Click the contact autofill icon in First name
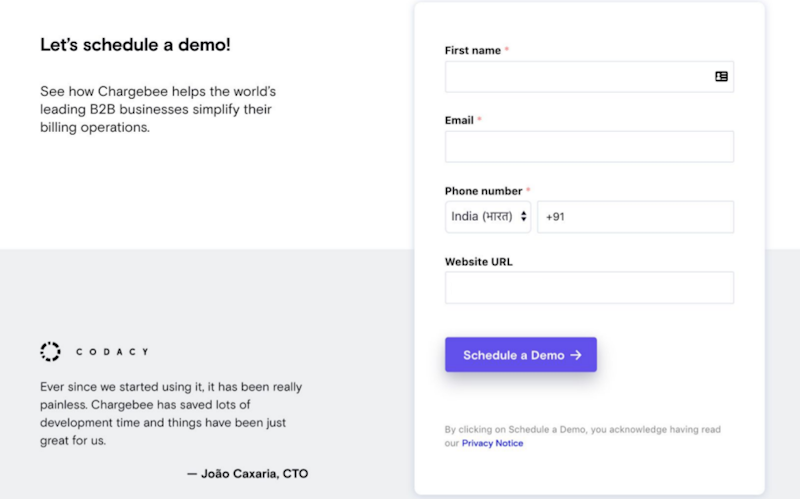Screen dimensions: 800x499 [721, 76]
